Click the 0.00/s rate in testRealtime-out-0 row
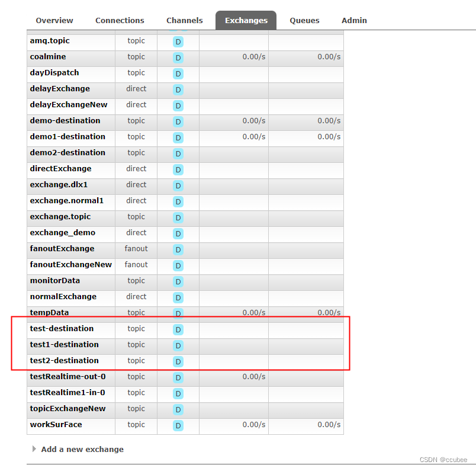The height and width of the screenshot is (468, 476). coord(254,377)
